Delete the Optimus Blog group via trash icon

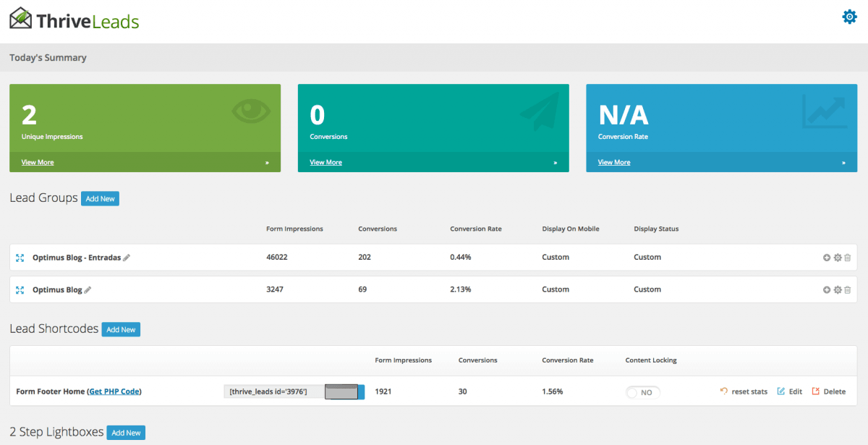(x=848, y=289)
